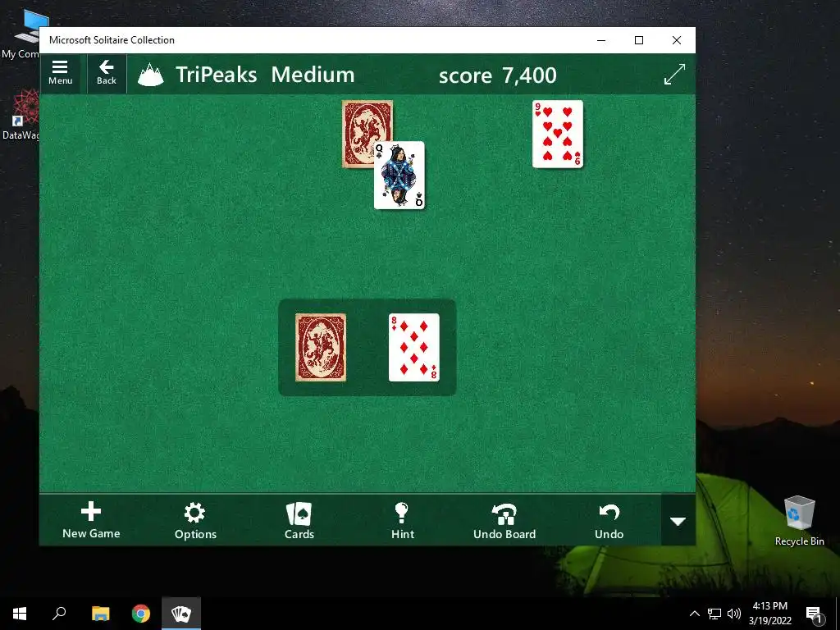The width and height of the screenshot is (840, 630).
Task: Select the 9 of hearts card
Action: coord(558,134)
